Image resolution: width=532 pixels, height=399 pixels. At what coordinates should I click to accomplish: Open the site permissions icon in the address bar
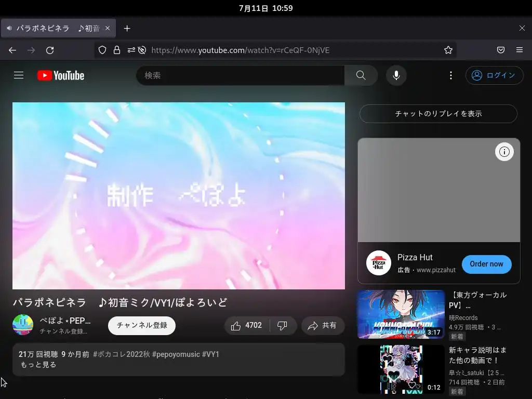tap(131, 50)
